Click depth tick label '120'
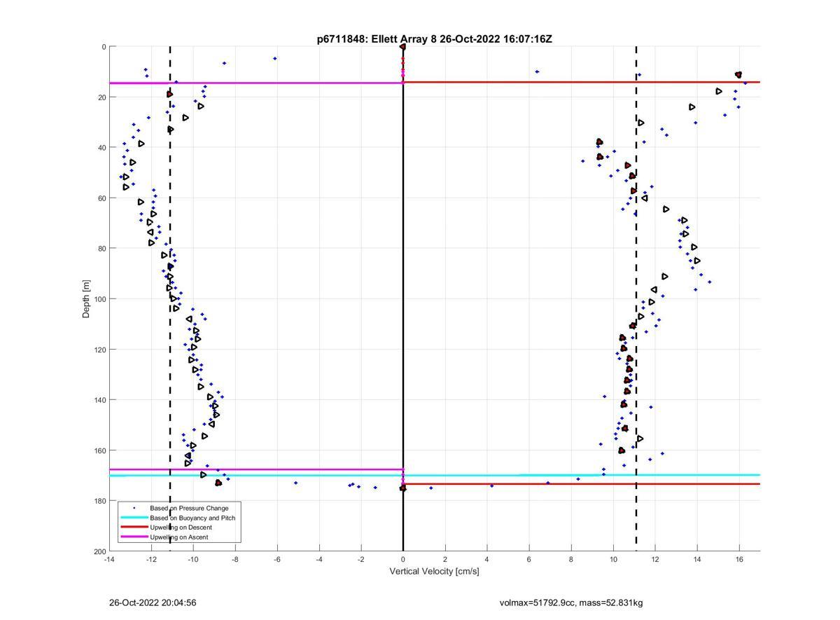 99,350
